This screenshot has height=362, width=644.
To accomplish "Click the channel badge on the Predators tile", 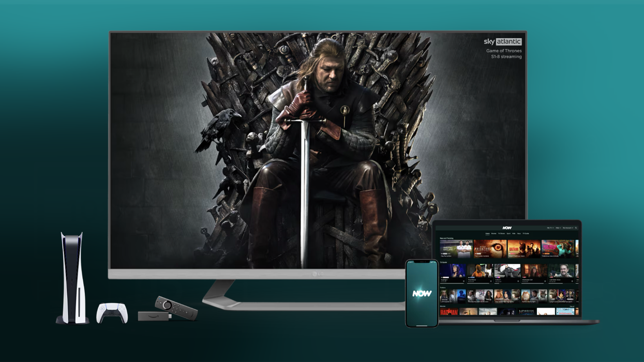I will [x=478, y=253].
